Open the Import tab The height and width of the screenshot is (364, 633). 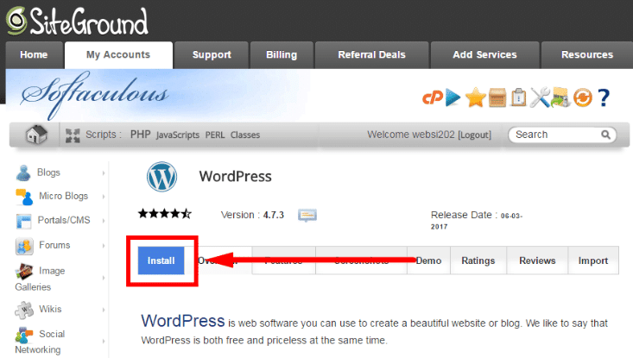click(x=593, y=260)
